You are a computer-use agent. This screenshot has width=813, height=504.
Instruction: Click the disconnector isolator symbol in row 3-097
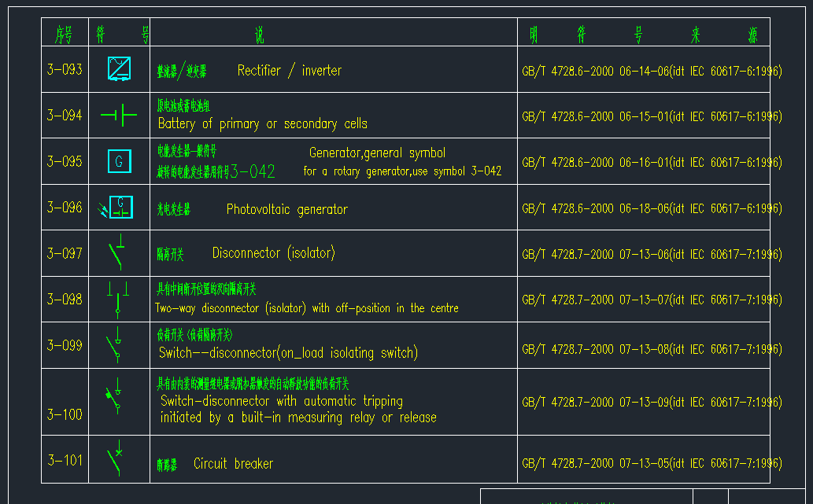117,253
